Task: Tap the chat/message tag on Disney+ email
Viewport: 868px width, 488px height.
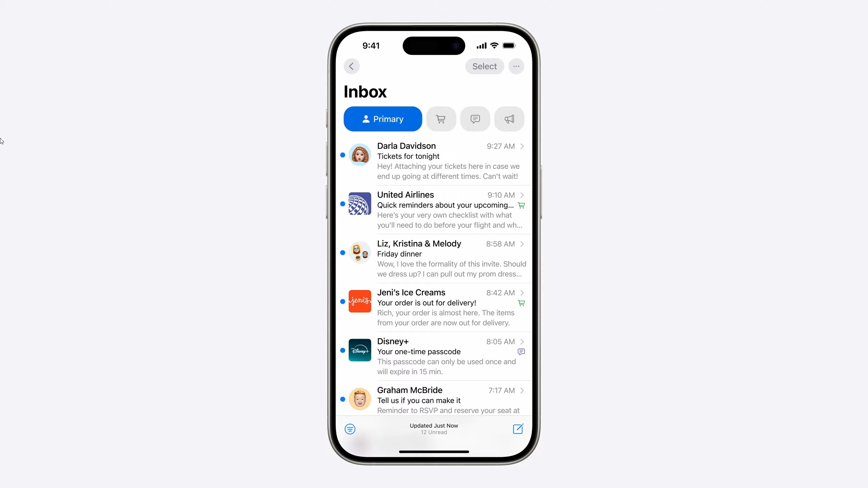Action: click(x=521, y=351)
